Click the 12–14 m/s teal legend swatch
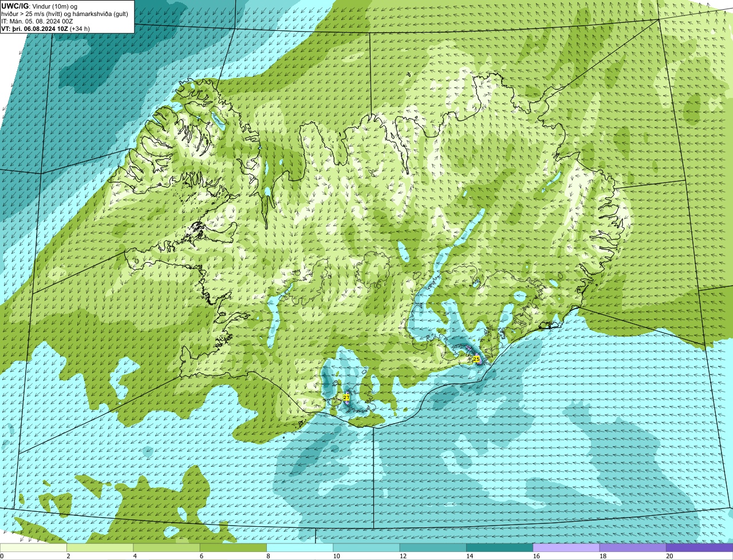Image resolution: width=733 pixels, height=560 pixels. (x=433, y=547)
